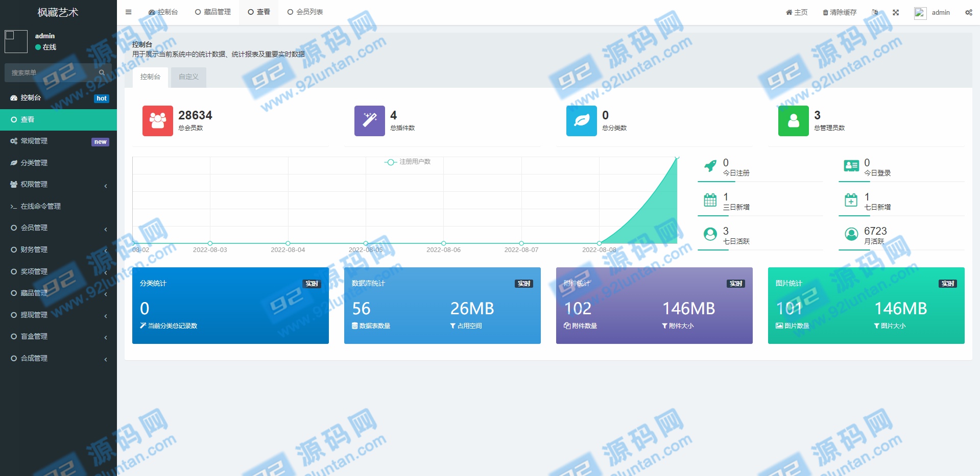
Task: Click the admin avatar in sidebar
Action: 16,41
